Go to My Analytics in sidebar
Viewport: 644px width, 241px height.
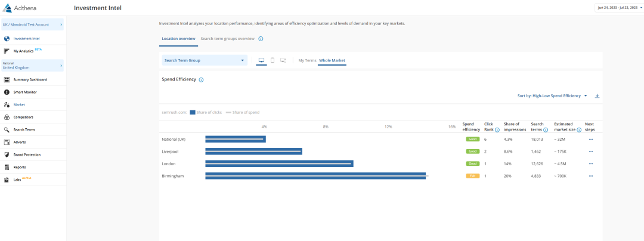click(23, 51)
